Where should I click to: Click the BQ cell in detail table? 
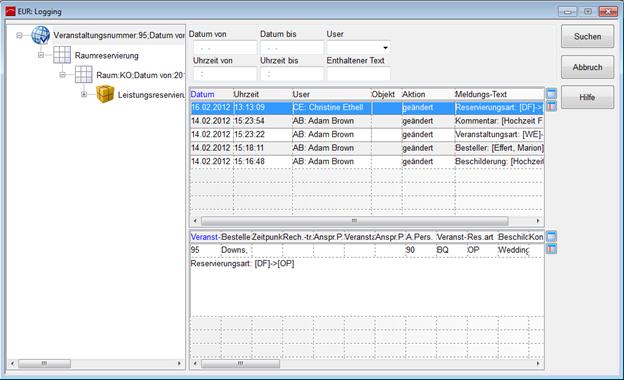[451, 250]
